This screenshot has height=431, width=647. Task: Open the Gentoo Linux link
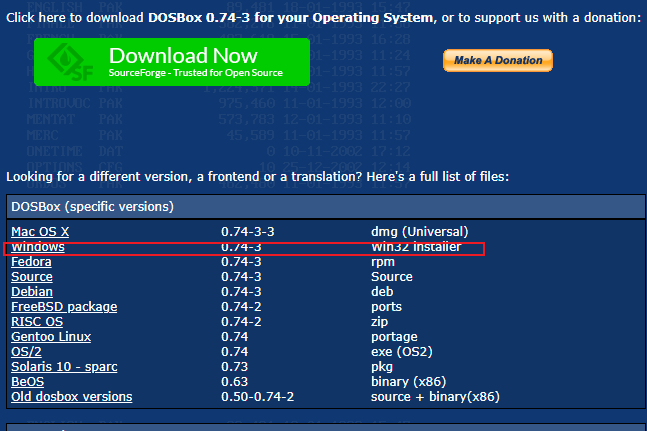[x=51, y=337]
